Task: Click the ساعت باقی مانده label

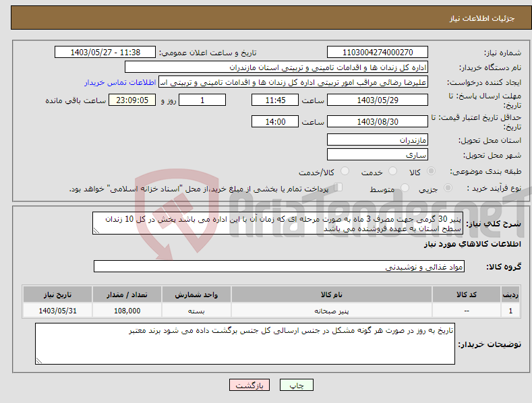Action: pos(76,101)
